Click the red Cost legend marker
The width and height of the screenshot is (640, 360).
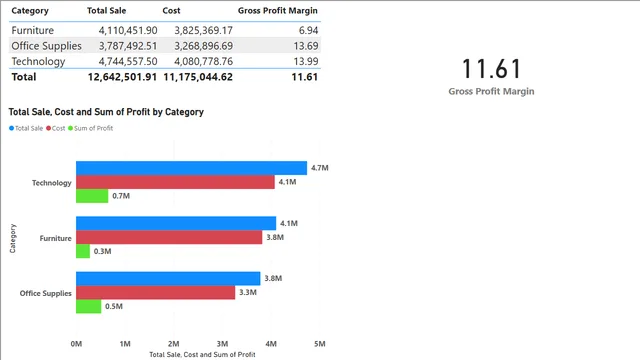click(x=49, y=128)
